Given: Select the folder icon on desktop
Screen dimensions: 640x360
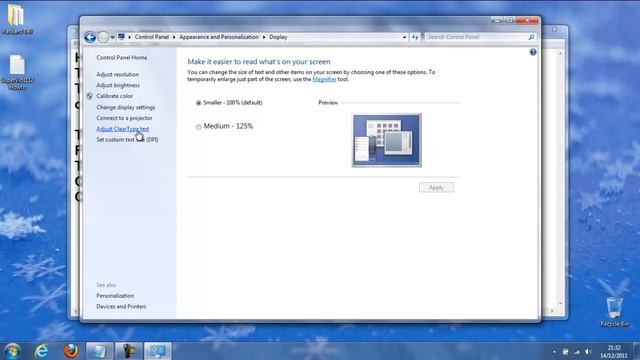Looking at the screenshot, I should pos(16,19).
